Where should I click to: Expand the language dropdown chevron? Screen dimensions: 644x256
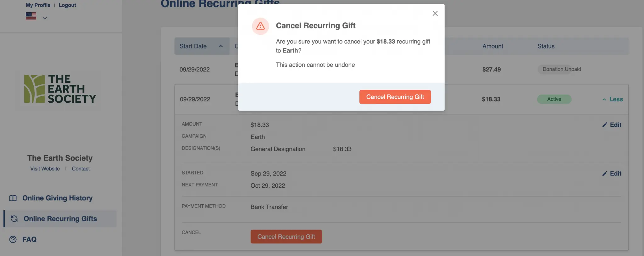(45, 18)
